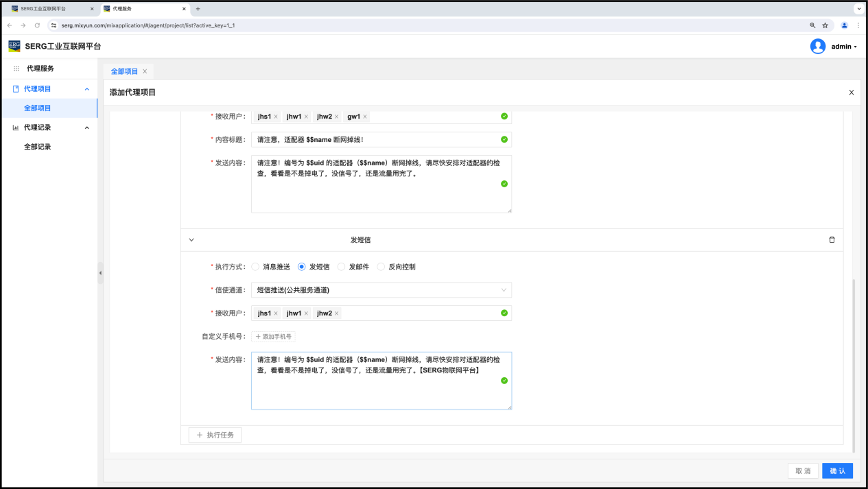Click the admin user avatar icon

click(x=817, y=47)
